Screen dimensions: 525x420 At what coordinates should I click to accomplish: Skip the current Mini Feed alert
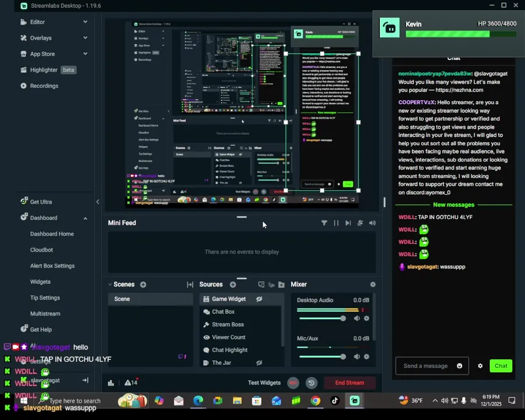(x=348, y=223)
